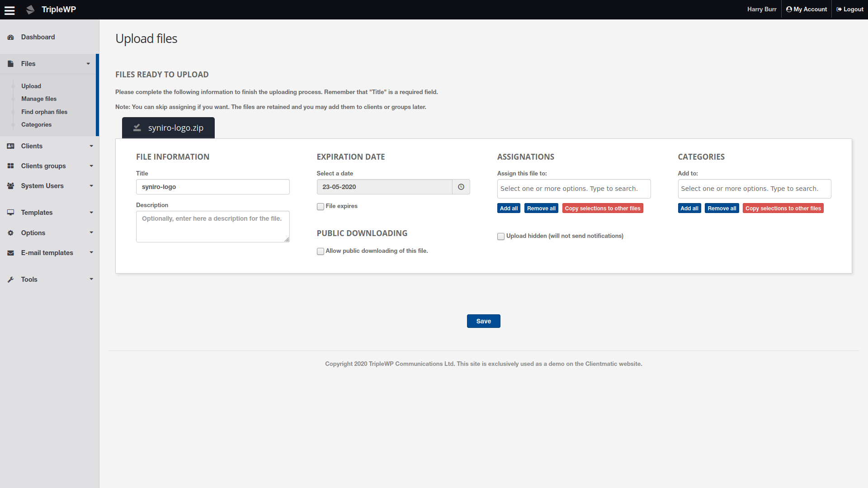Click Copy selections to other files under Assignations
Viewport: 868px width, 488px height.
[603, 208]
